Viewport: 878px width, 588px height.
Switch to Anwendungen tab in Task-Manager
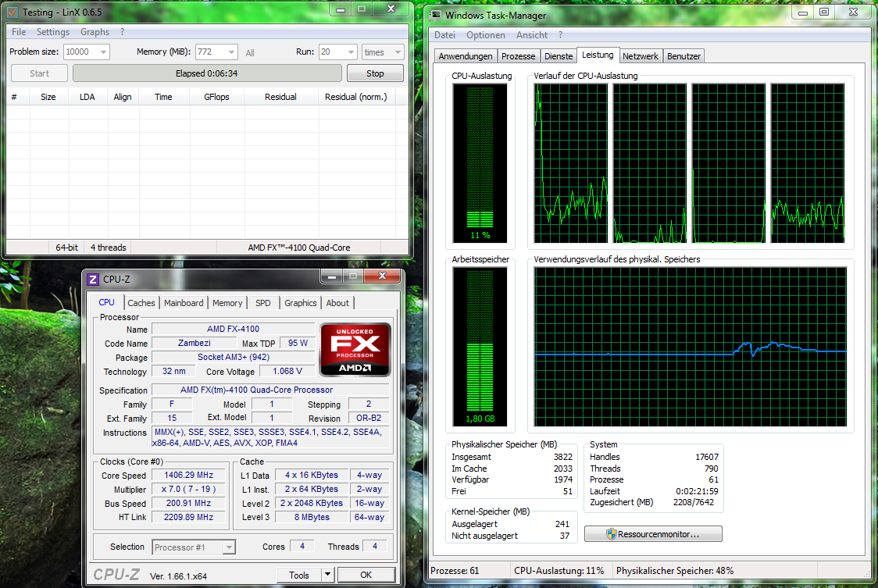point(466,56)
